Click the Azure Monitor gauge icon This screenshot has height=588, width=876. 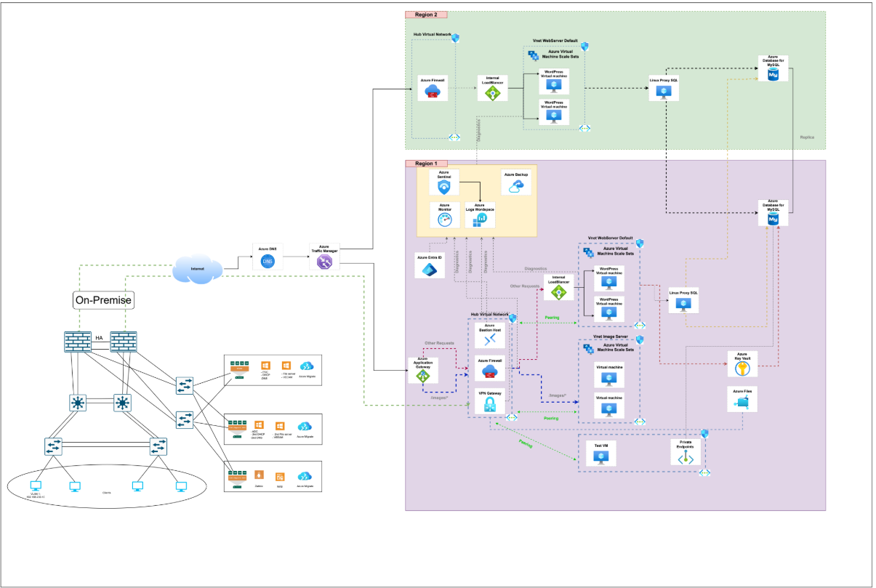tap(444, 219)
